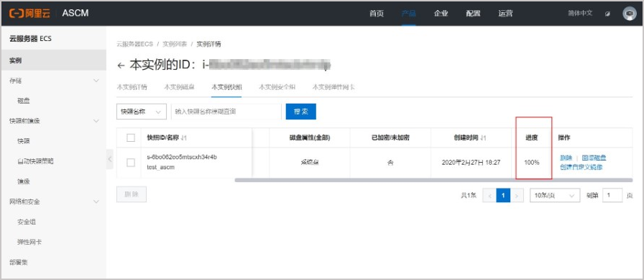Click the test_ascm snapshot name

coord(160,167)
